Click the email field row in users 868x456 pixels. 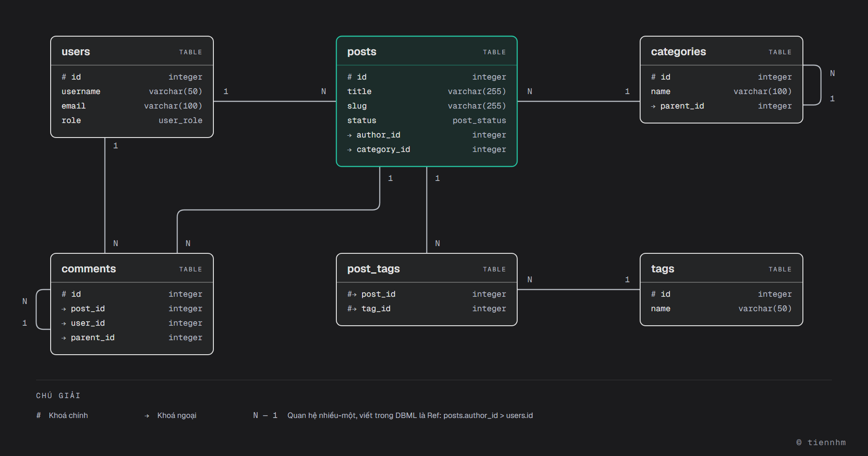(x=132, y=106)
